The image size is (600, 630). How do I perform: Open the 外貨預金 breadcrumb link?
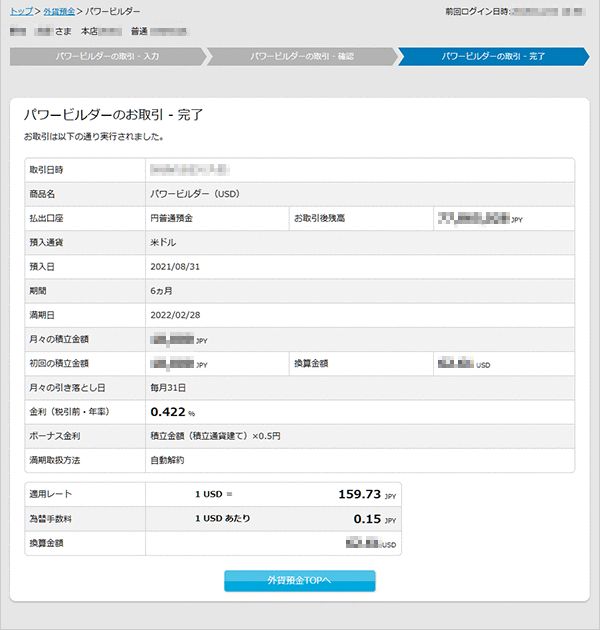58,11
